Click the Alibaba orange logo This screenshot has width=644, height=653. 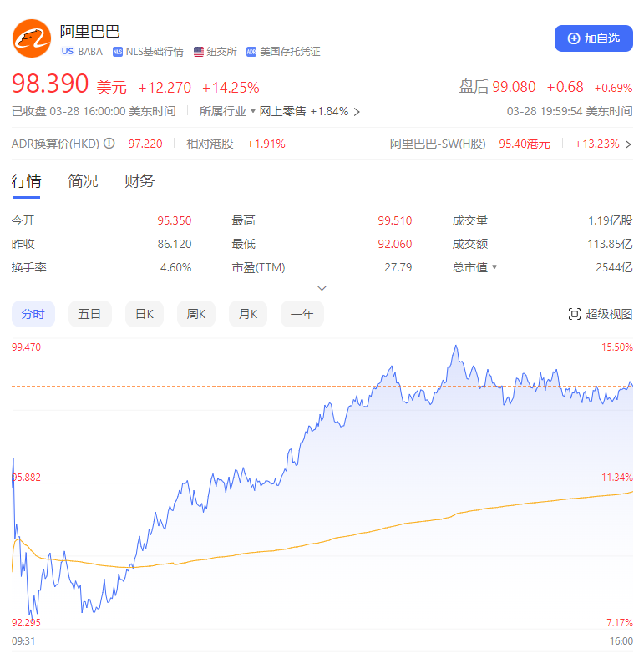click(32, 38)
